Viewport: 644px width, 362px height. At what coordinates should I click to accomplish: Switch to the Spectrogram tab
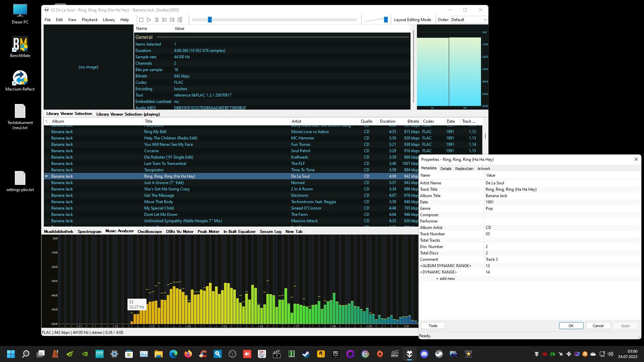tap(89, 232)
